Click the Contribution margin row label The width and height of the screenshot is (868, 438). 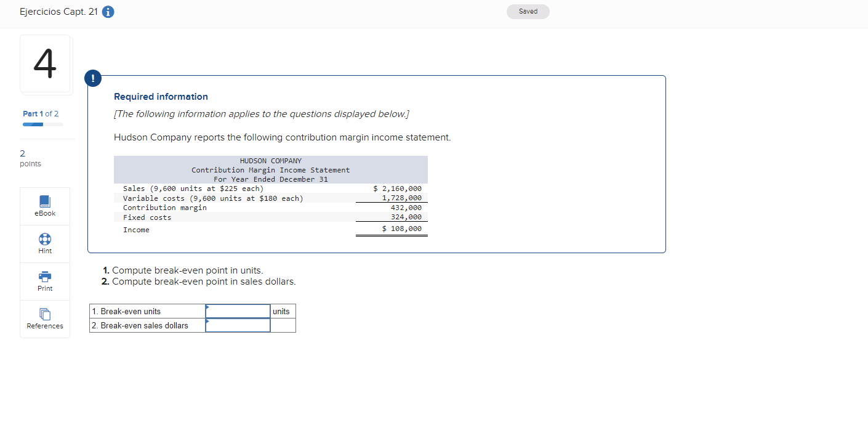click(x=165, y=208)
